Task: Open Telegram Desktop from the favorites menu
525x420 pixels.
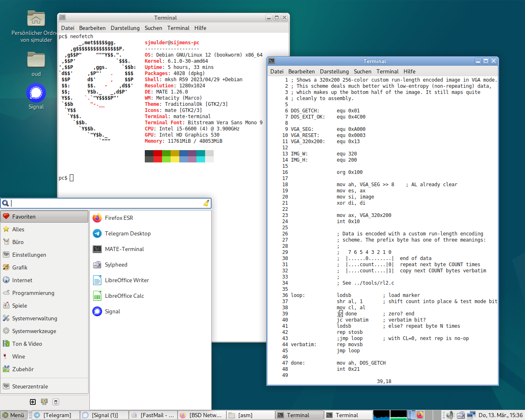Action: [x=127, y=233]
